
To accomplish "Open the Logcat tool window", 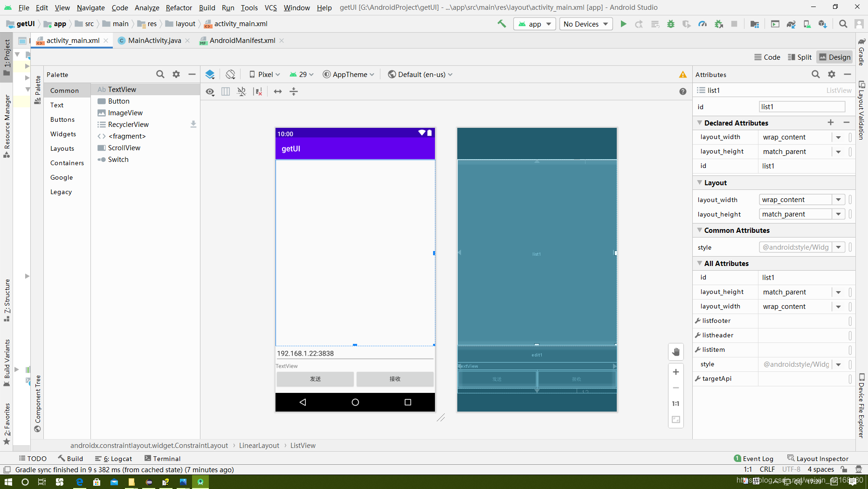I will pos(113,459).
